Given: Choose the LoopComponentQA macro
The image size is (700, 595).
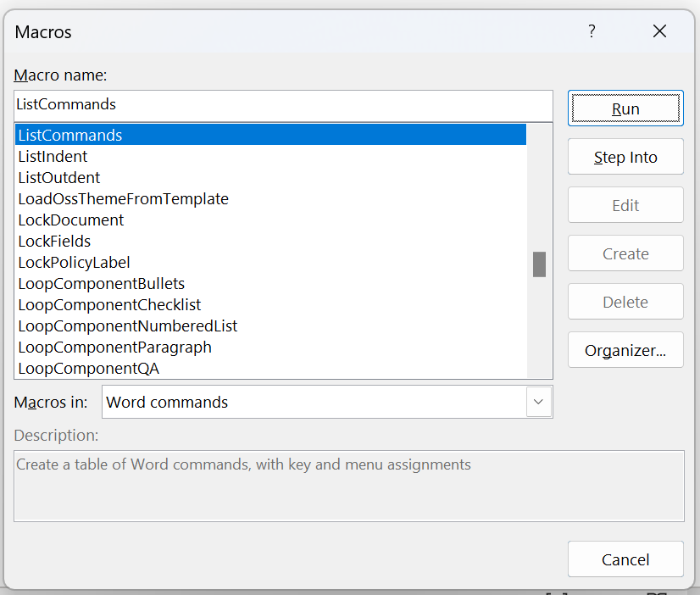Looking at the screenshot, I should [x=270, y=368].
